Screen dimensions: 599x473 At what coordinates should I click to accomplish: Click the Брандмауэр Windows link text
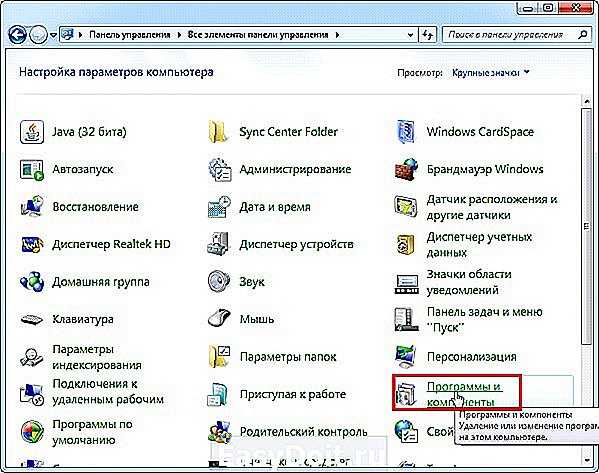485,169
